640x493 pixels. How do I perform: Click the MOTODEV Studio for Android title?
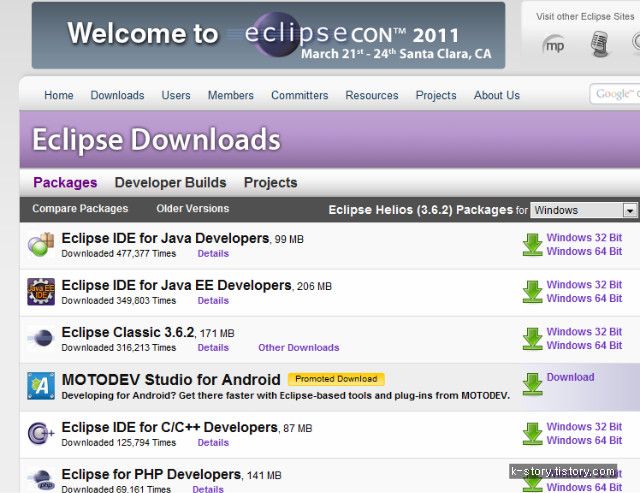tap(171, 380)
